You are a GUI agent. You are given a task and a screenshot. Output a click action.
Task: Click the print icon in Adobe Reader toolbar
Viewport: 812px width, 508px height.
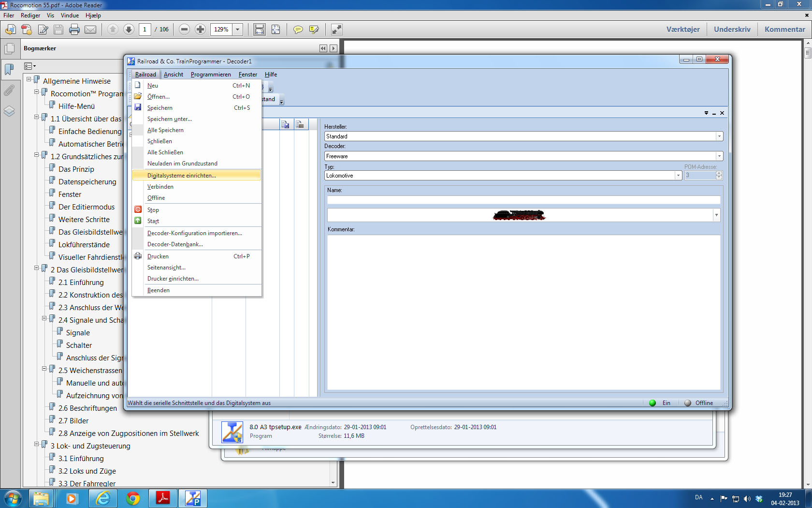coord(74,30)
